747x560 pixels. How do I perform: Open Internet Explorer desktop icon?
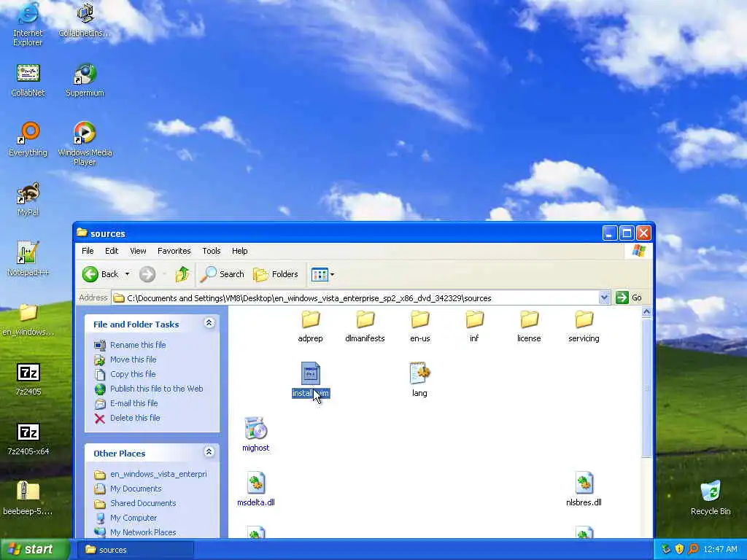click(x=28, y=24)
